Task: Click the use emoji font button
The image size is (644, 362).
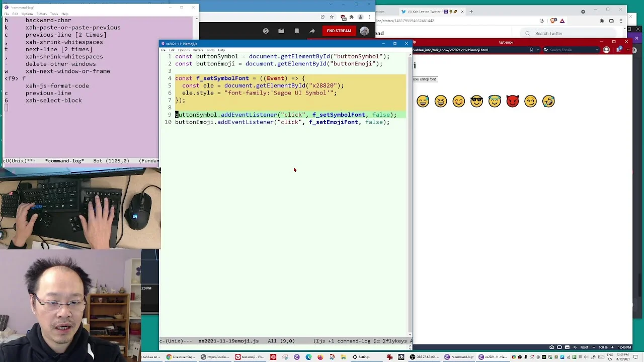Action: click(425, 79)
